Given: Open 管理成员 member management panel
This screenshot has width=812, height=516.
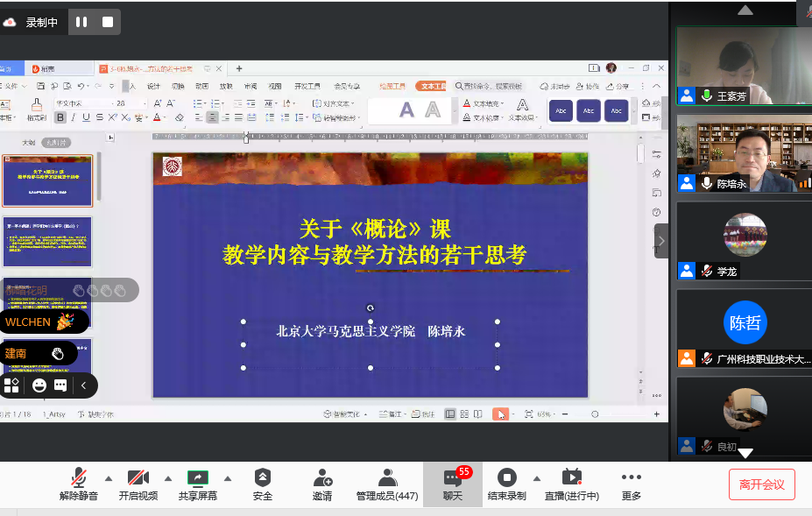Looking at the screenshot, I should 386,477.
